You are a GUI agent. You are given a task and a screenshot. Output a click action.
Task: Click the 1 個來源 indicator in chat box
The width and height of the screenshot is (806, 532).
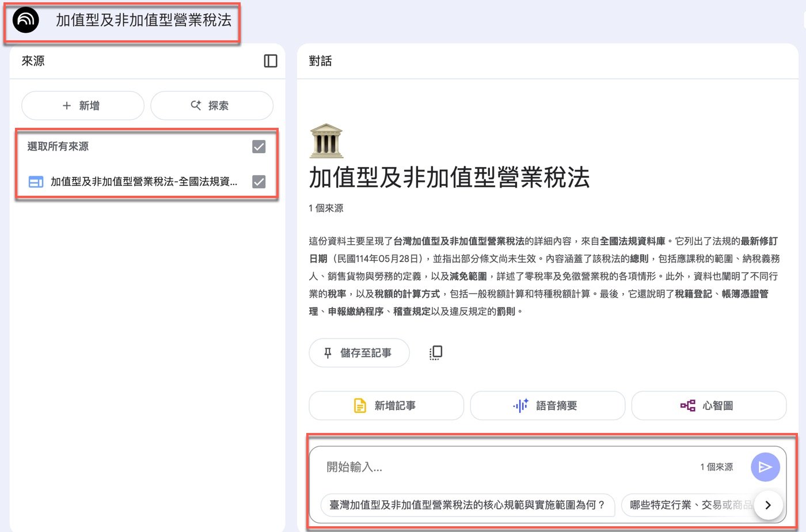[717, 467]
